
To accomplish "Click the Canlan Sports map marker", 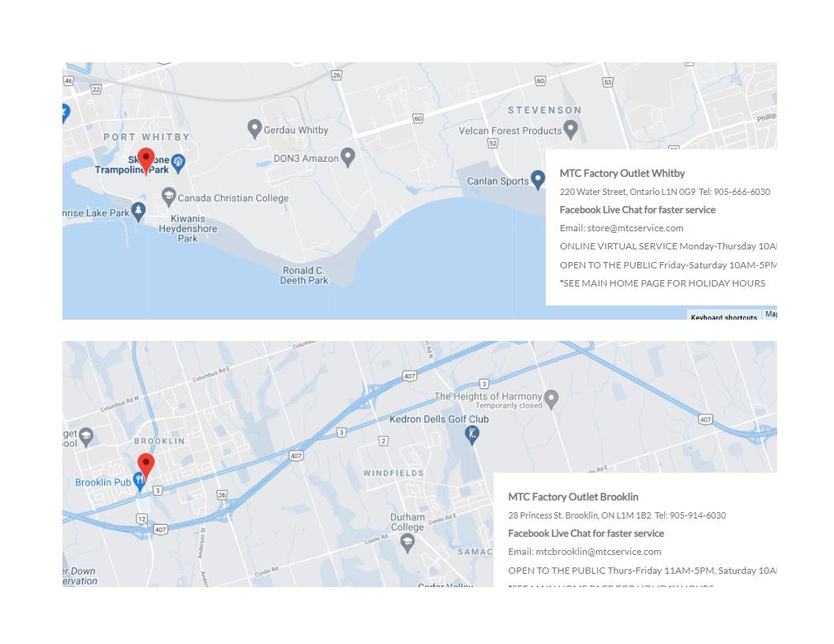I will 538,180.
